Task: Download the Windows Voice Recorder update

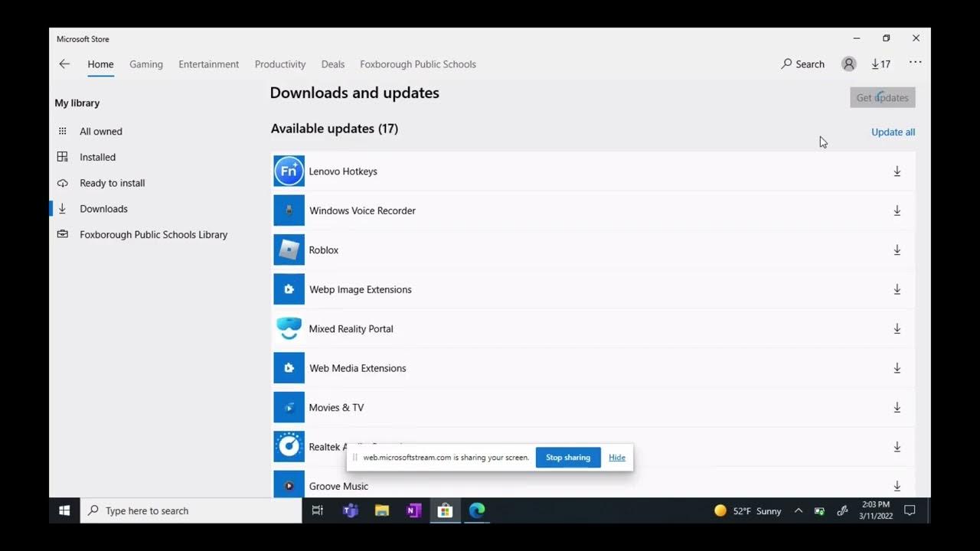Action: click(897, 210)
